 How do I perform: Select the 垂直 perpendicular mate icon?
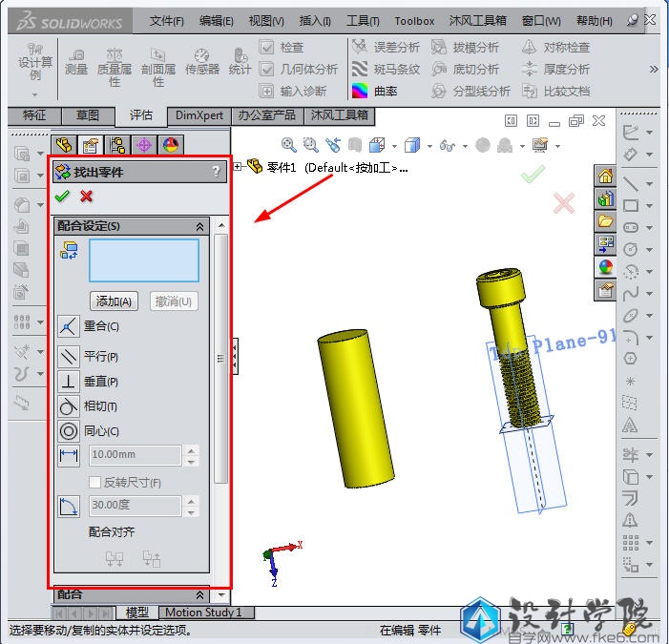(x=69, y=382)
